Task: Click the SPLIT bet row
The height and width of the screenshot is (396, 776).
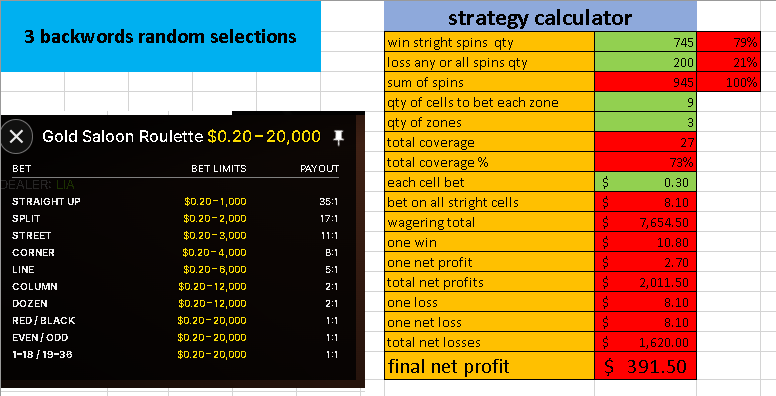Action: [x=175, y=218]
